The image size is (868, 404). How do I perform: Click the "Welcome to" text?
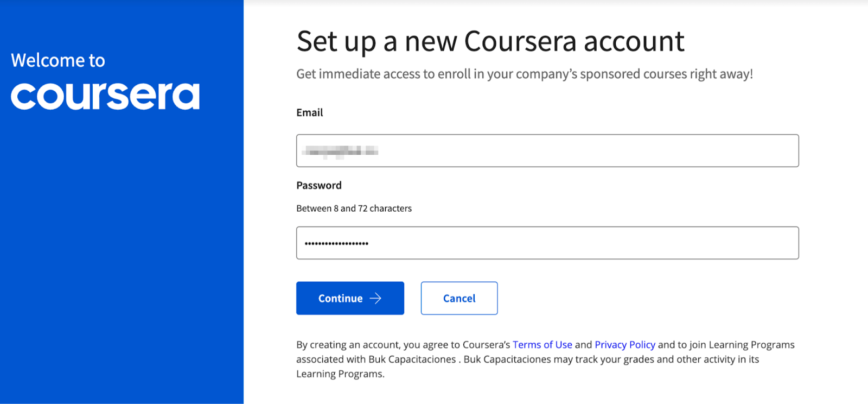58,60
